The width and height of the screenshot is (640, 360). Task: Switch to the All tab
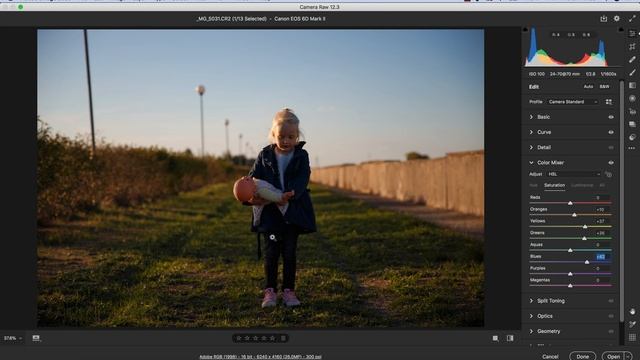point(602,185)
